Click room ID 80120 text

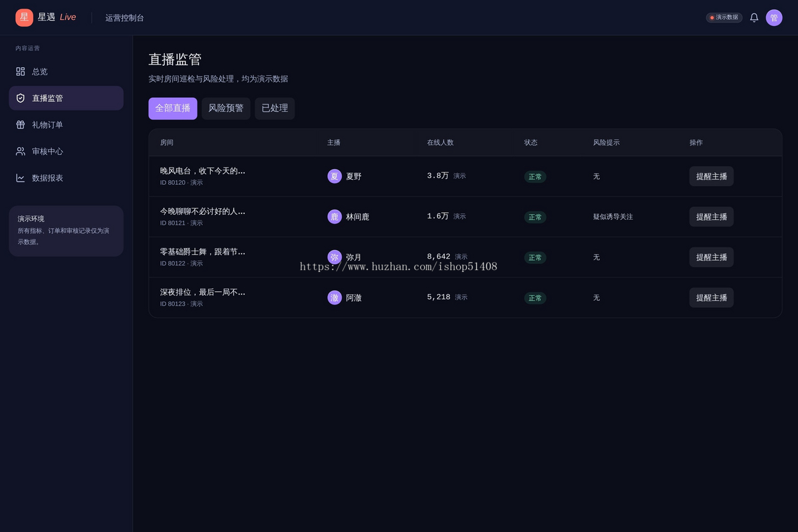182,183
